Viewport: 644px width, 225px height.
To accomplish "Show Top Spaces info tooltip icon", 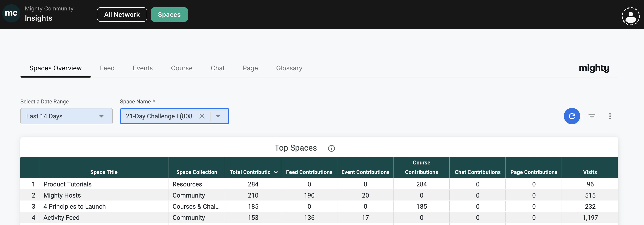I will pyautogui.click(x=331, y=148).
